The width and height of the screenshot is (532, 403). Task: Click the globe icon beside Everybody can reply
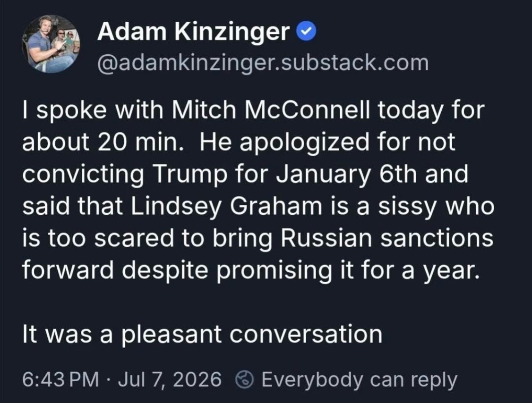point(245,379)
